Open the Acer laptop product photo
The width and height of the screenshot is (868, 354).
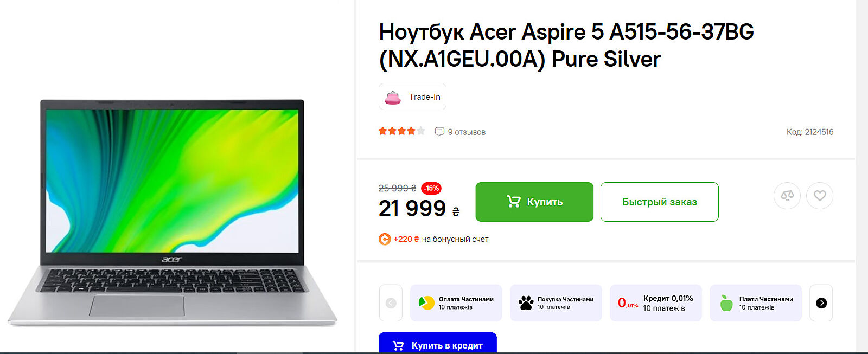click(x=172, y=213)
